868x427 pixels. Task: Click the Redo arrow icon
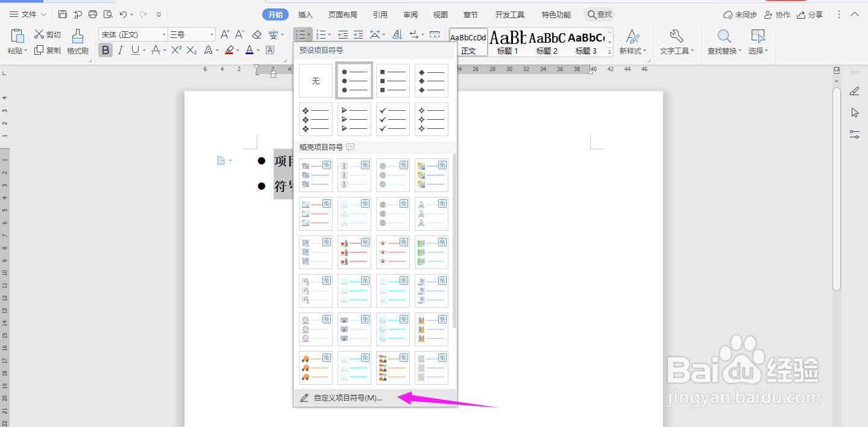point(143,14)
